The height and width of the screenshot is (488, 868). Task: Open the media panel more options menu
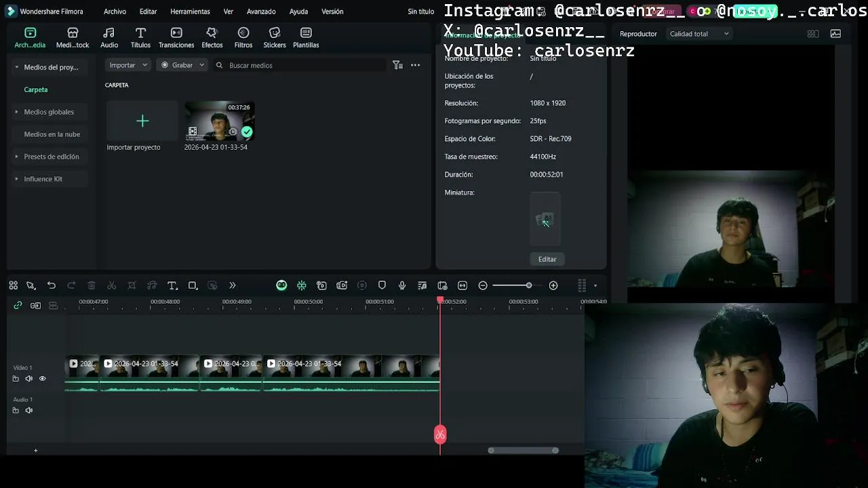point(415,65)
